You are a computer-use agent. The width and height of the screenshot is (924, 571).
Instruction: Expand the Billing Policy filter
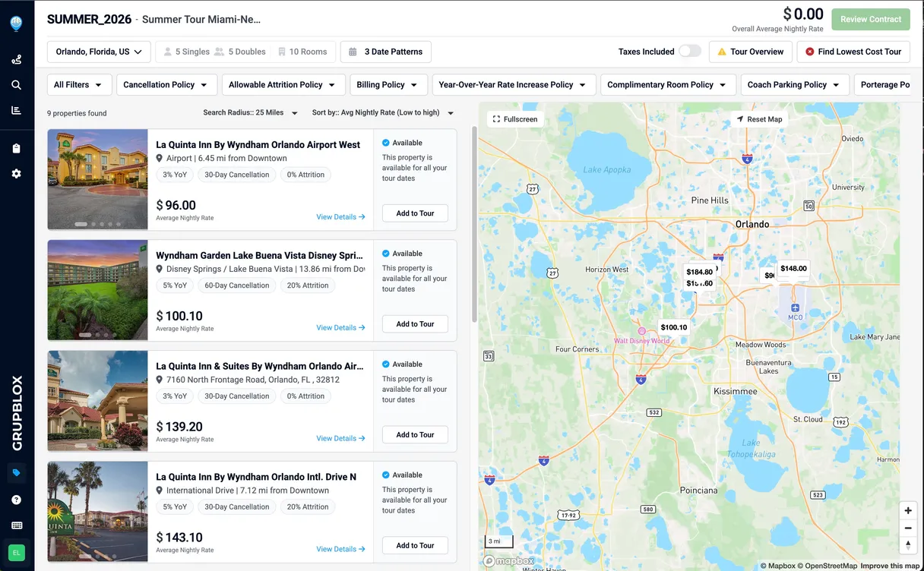388,85
